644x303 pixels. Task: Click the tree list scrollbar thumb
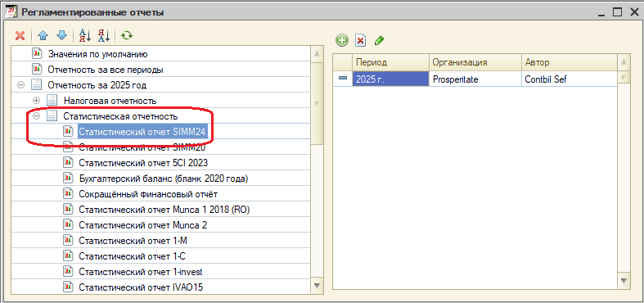pos(317,103)
